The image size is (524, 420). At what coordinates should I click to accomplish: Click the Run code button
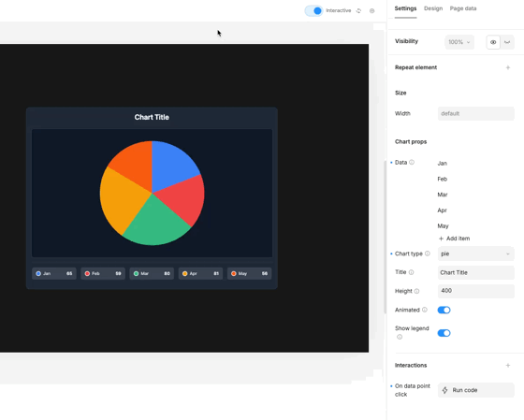476,390
